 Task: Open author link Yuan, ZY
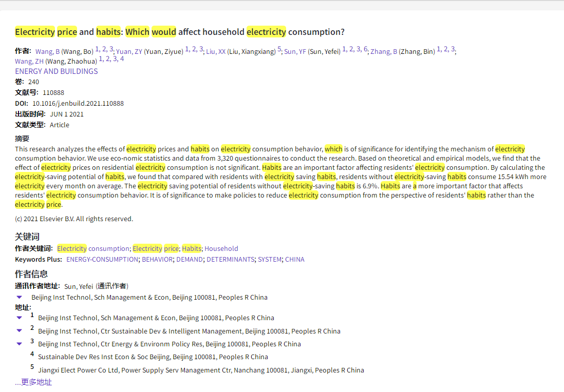(x=129, y=52)
